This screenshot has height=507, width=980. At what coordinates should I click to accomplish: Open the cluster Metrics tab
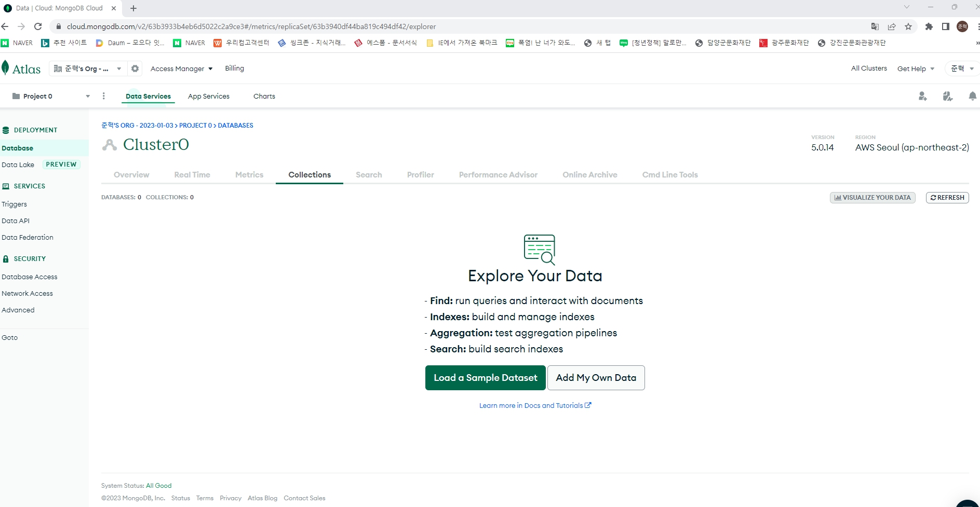click(249, 175)
